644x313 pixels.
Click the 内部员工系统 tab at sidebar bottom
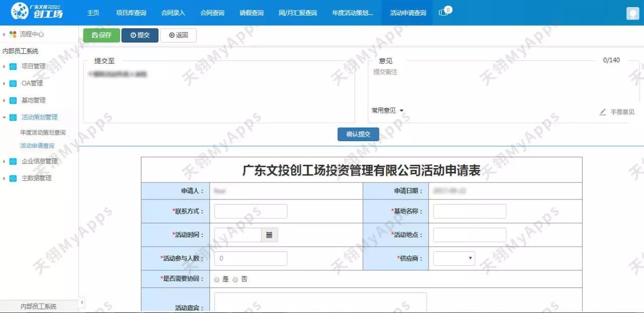point(39,306)
